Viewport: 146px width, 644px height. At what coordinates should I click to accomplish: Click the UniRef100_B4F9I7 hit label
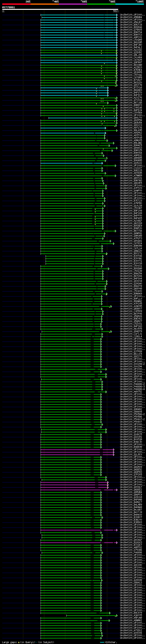click(x=131, y=95)
